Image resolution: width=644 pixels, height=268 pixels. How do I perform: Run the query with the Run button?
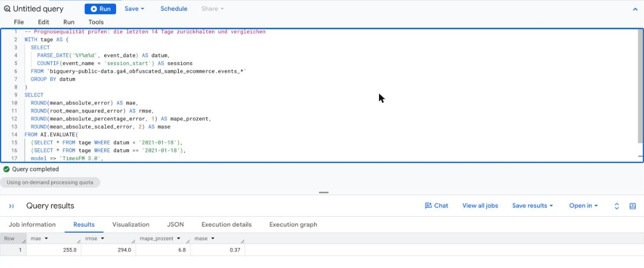coord(100,9)
